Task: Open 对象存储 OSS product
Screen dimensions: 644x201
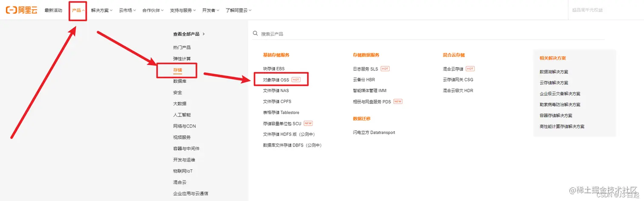Action: 276,80
